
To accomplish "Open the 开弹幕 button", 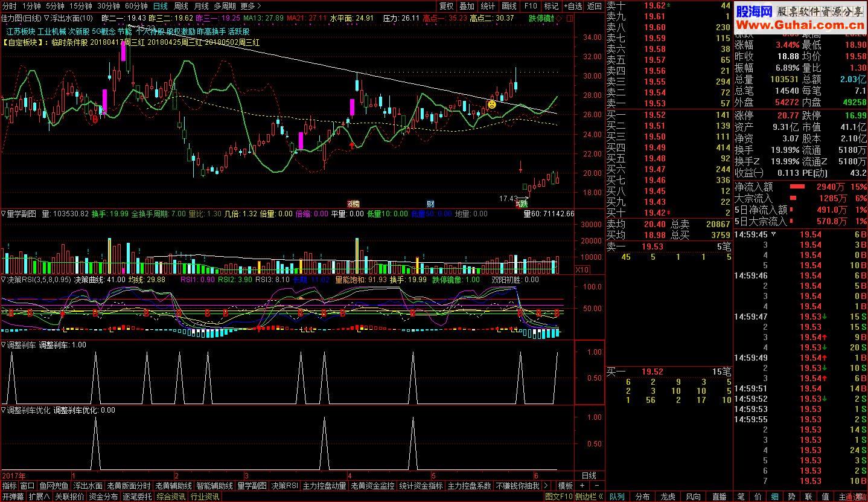I will tap(13, 497).
